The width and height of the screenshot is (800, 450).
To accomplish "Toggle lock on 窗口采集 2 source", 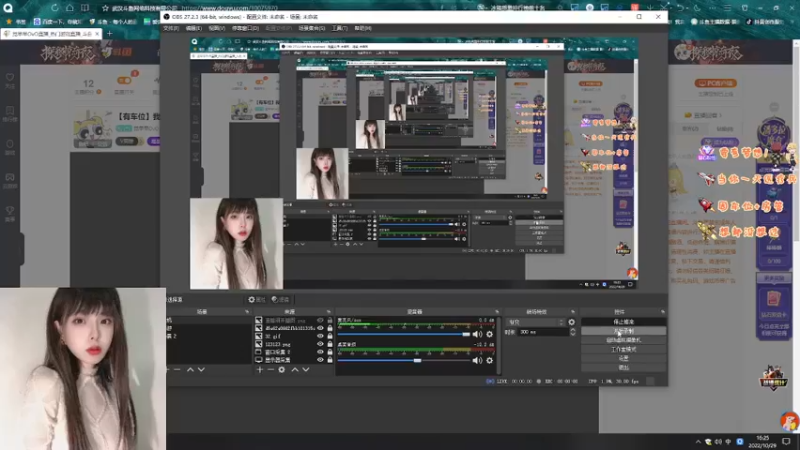I will (330, 352).
